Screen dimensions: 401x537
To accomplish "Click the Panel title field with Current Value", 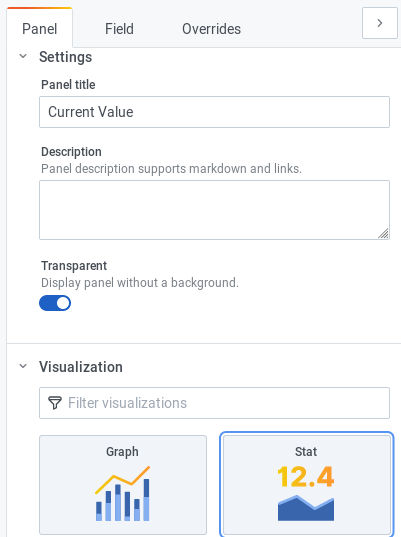I will tap(214, 112).
